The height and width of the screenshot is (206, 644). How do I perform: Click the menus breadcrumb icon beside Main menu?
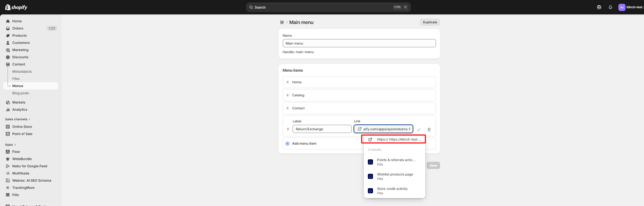(282, 22)
